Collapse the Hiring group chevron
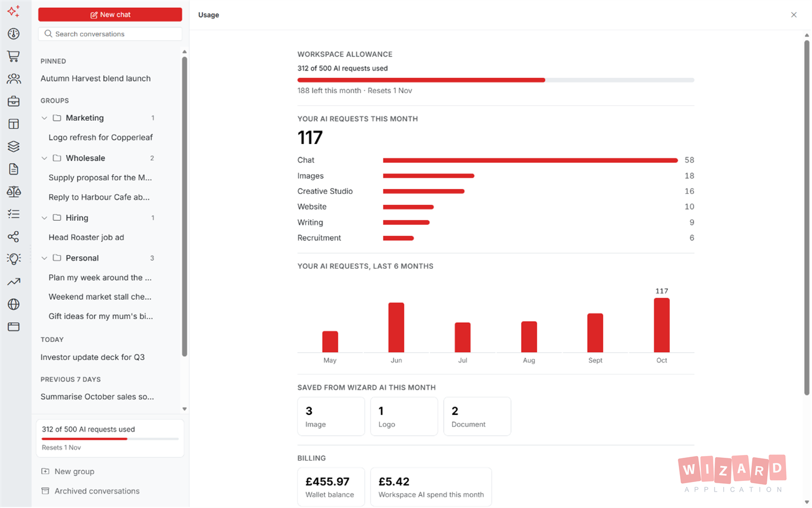This screenshot has height=508, width=812. [x=45, y=218]
